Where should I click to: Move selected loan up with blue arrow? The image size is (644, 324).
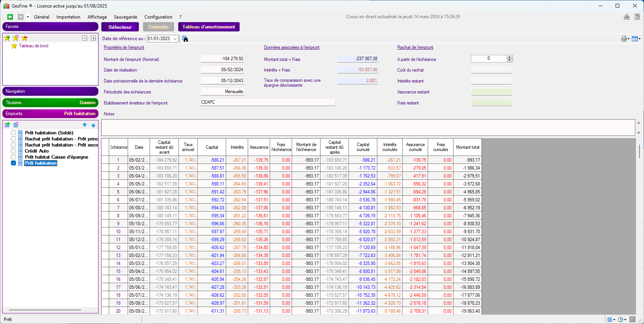pyautogui.click(x=84, y=125)
